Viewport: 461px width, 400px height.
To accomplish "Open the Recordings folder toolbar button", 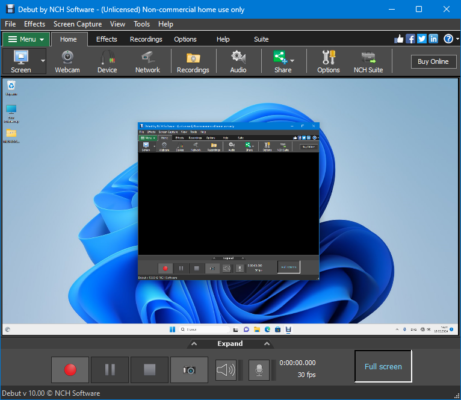I will click(193, 61).
